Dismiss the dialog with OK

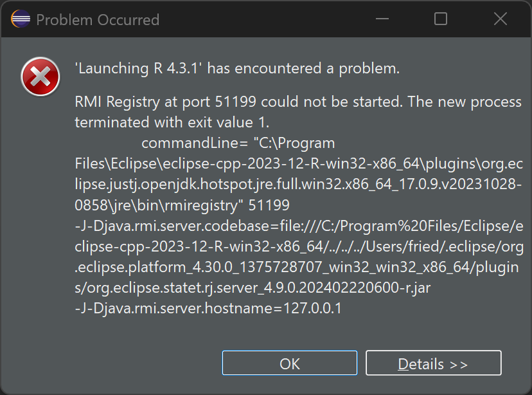[289, 363]
